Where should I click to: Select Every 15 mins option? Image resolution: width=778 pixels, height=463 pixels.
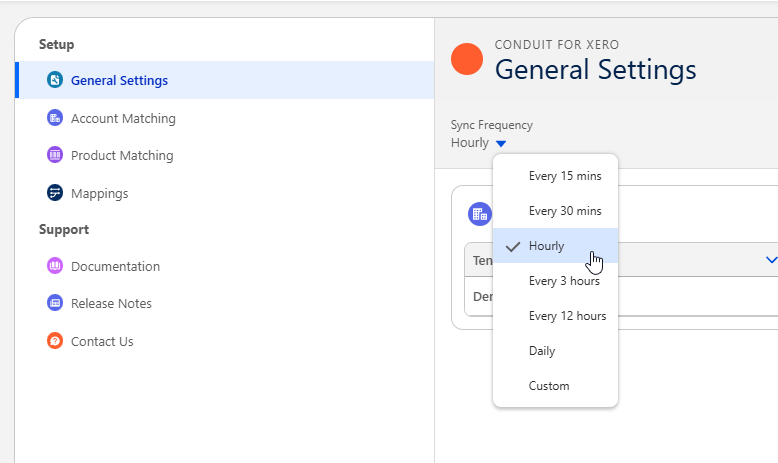coord(555,176)
